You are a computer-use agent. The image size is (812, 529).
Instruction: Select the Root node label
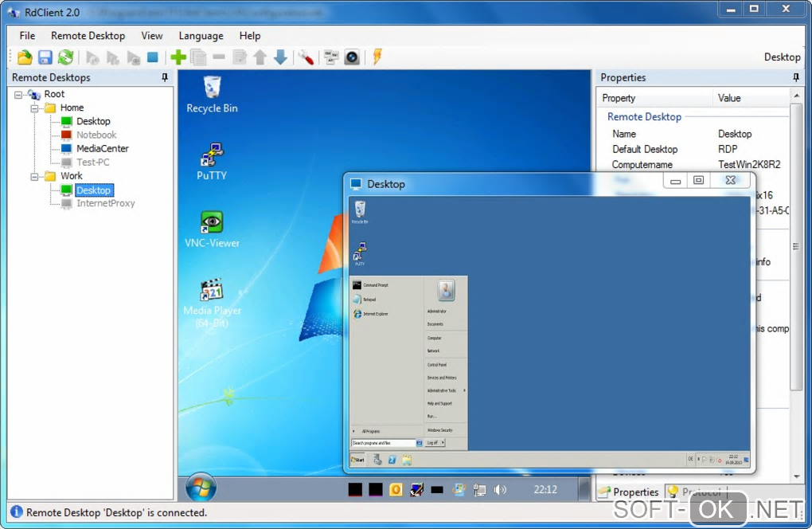(x=54, y=94)
